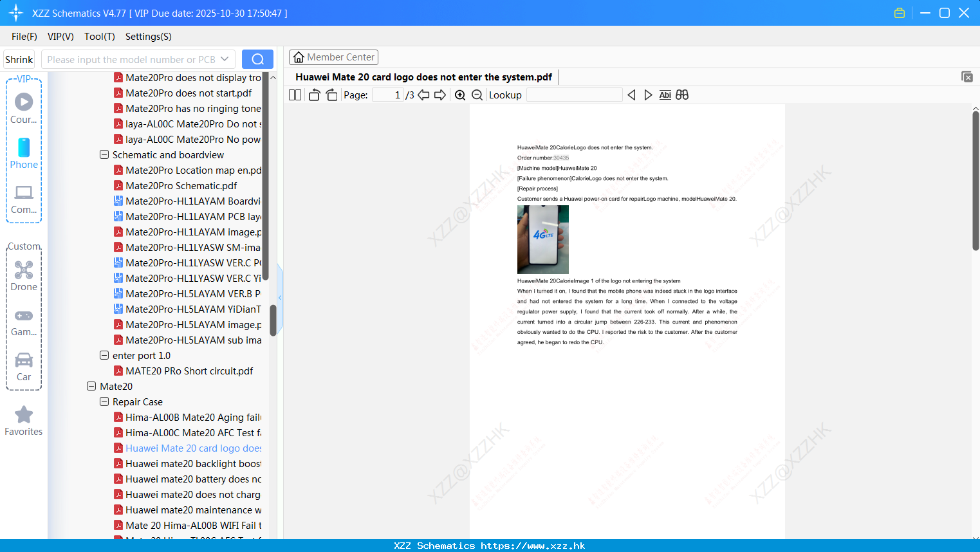Open Mate20Pro-HL1LAYAM PCB layout file
The image size is (980, 552).
click(187, 216)
